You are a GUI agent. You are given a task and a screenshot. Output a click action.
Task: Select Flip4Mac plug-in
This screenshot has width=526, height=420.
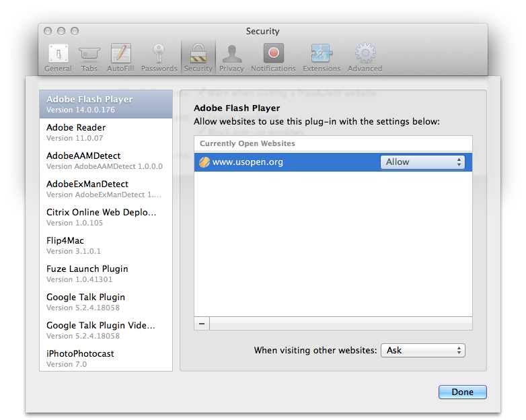click(106, 246)
